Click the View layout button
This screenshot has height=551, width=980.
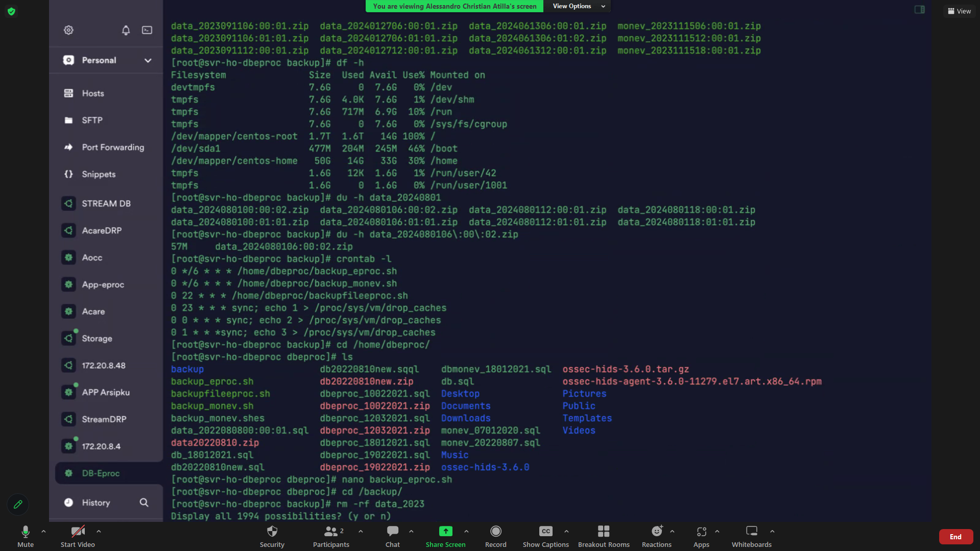(x=959, y=11)
